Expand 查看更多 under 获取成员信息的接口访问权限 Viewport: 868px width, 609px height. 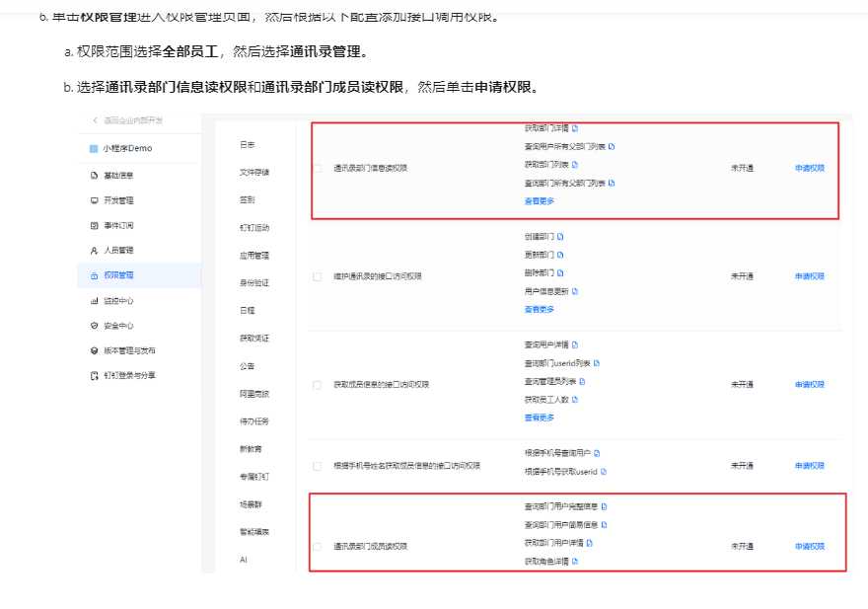[540, 418]
